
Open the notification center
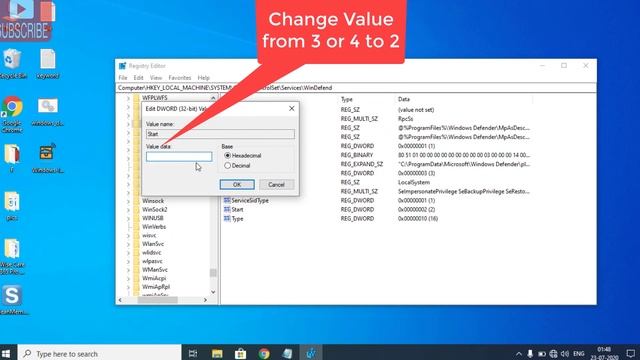point(631,353)
